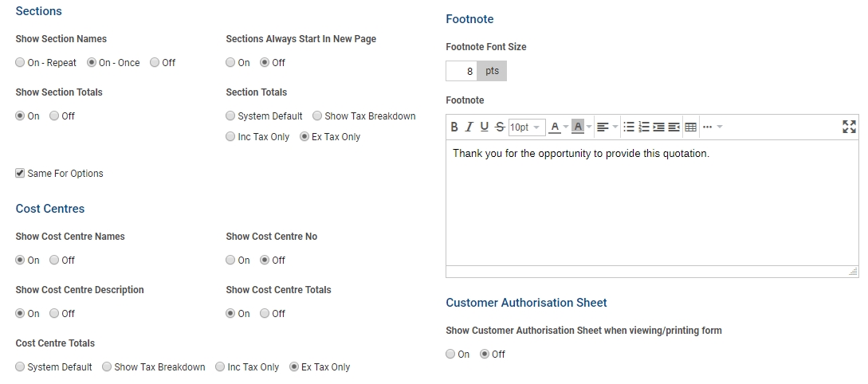Click the Footnote Font Size number field
Viewport: 868px width, 384px height.
click(461, 72)
